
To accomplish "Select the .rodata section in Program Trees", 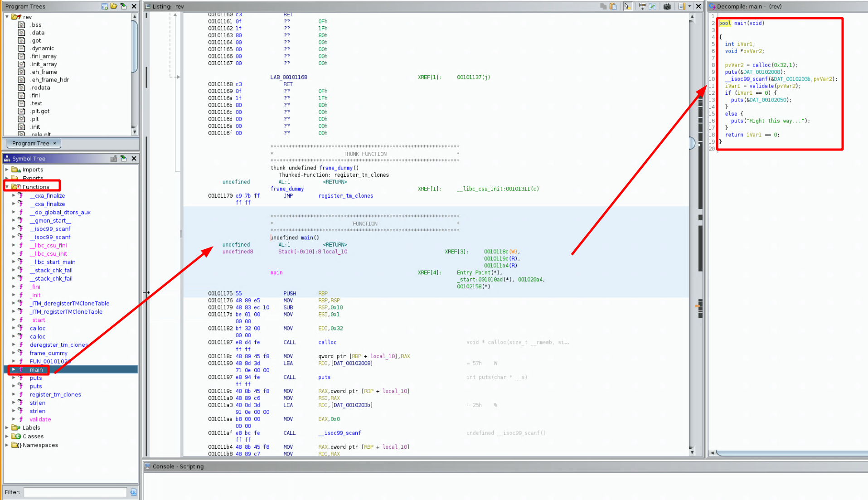I will click(40, 87).
